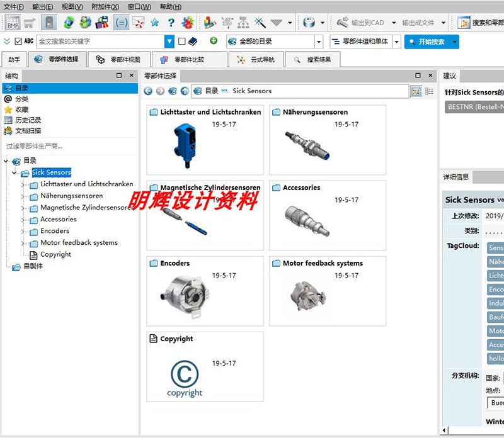Click the 输出到CAD button
This screenshot has width=504, height=438.
(360, 23)
